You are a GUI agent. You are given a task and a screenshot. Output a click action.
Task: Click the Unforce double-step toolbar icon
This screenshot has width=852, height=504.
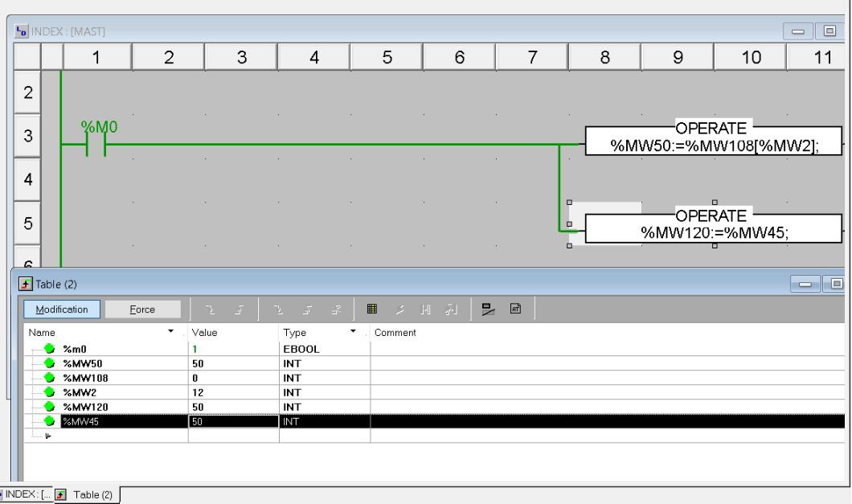(336, 309)
